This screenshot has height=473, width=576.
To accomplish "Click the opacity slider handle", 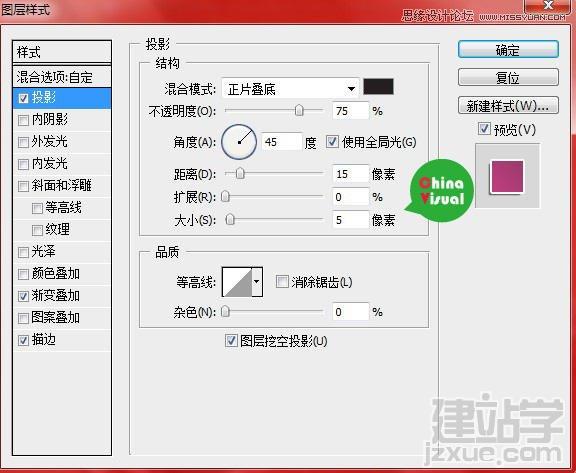I will (299, 110).
